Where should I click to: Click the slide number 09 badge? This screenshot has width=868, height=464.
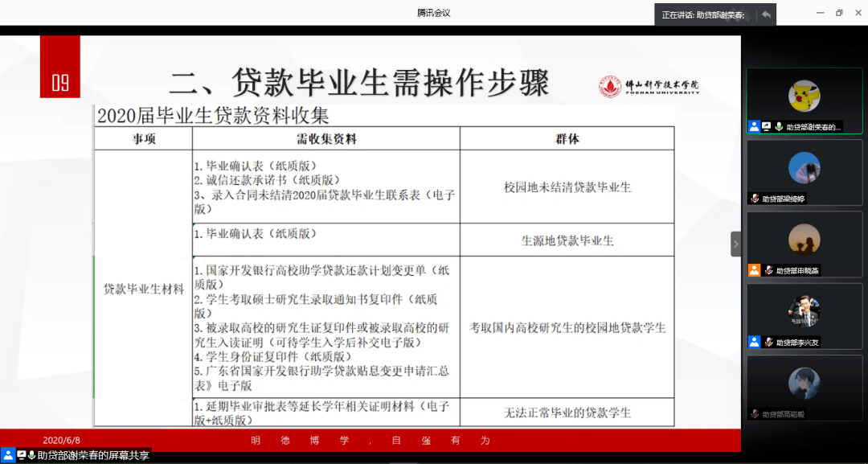[x=59, y=67]
